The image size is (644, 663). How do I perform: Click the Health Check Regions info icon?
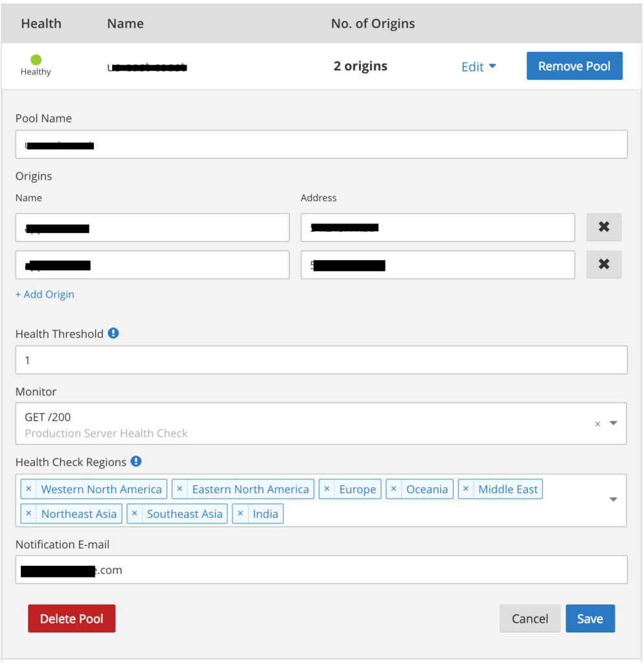(136, 462)
